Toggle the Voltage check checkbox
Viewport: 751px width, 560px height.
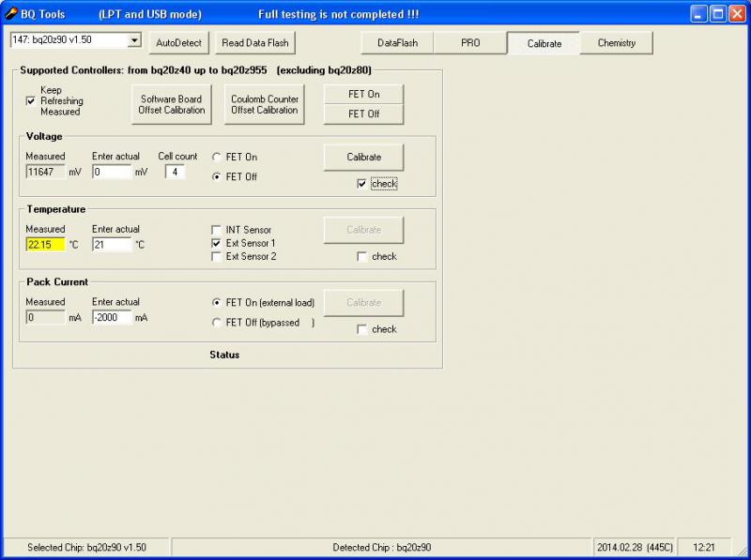[x=362, y=184]
